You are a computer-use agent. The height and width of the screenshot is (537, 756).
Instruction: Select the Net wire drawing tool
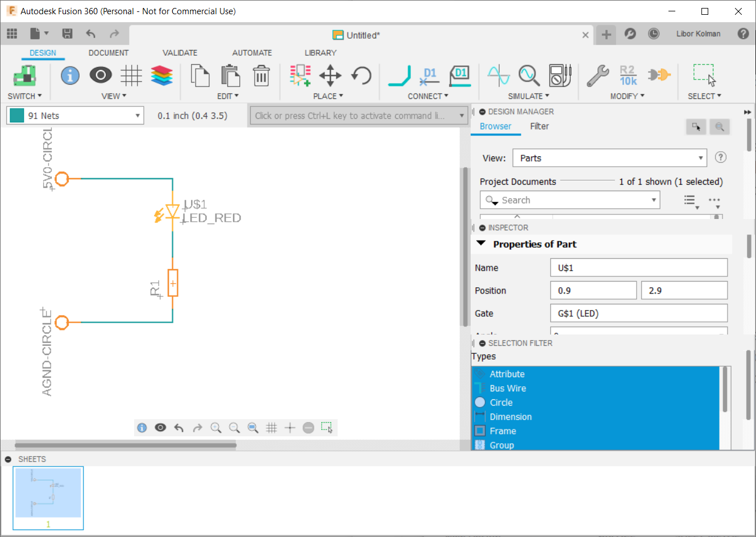pos(400,75)
